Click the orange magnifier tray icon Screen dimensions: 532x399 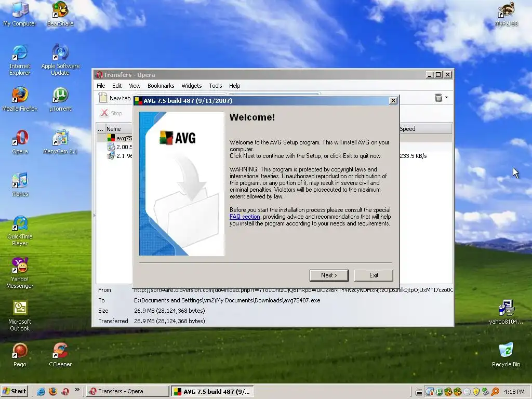[495, 392]
